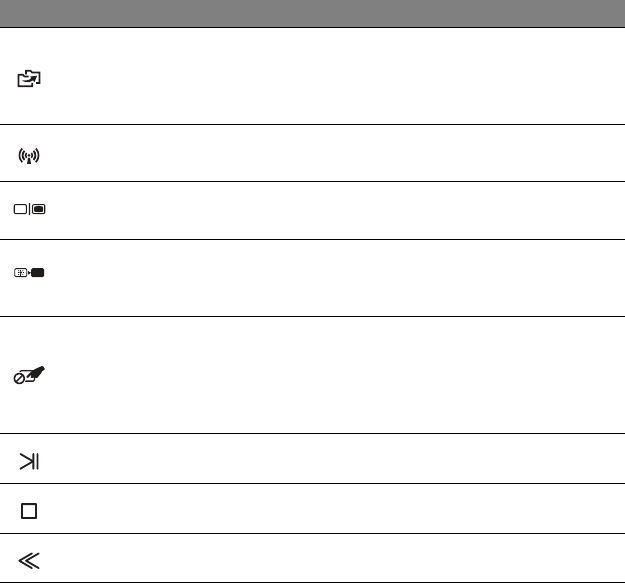
Task: Click divider line below the stop icon row
Action: 312,533
